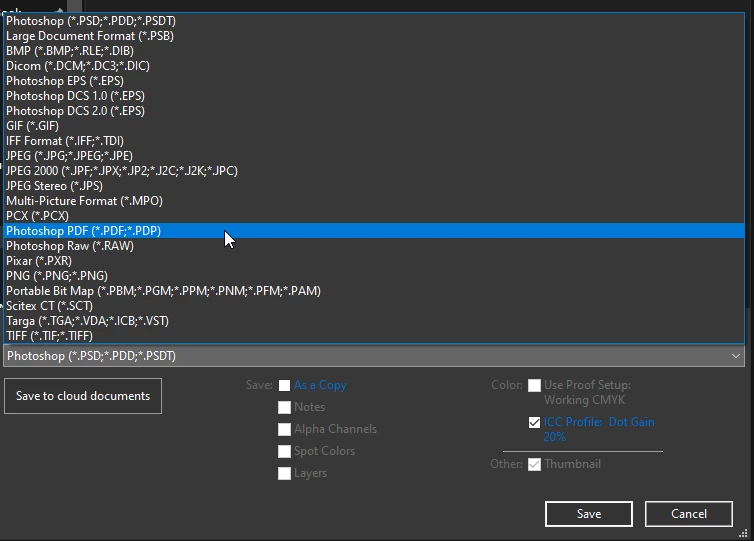This screenshot has width=754, height=541.
Task: Click the Save button
Action: pyautogui.click(x=589, y=514)
